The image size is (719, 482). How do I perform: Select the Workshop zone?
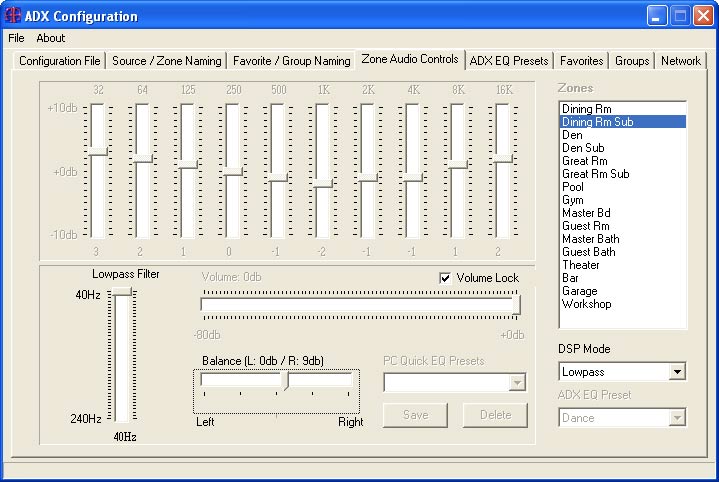click(623, 304)
